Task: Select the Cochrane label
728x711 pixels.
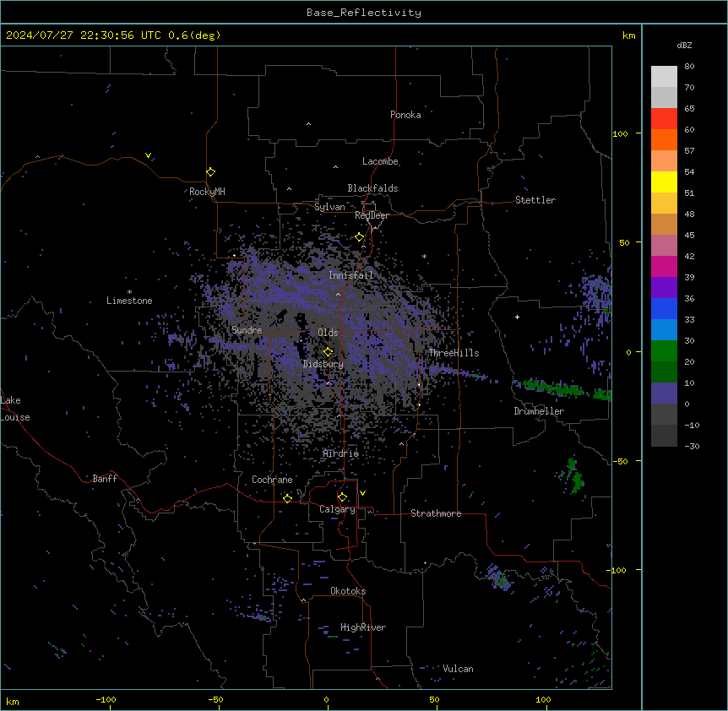Action: [x=272, y=480]
